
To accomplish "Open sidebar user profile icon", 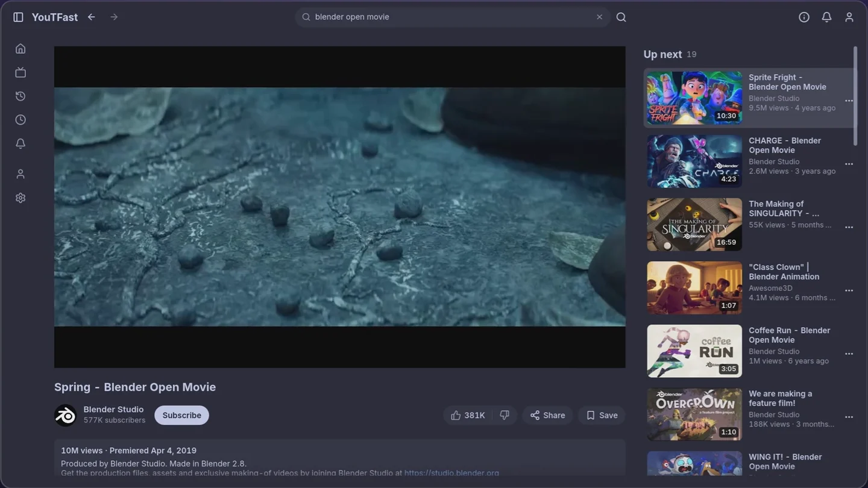I will (x=20, y=174).
